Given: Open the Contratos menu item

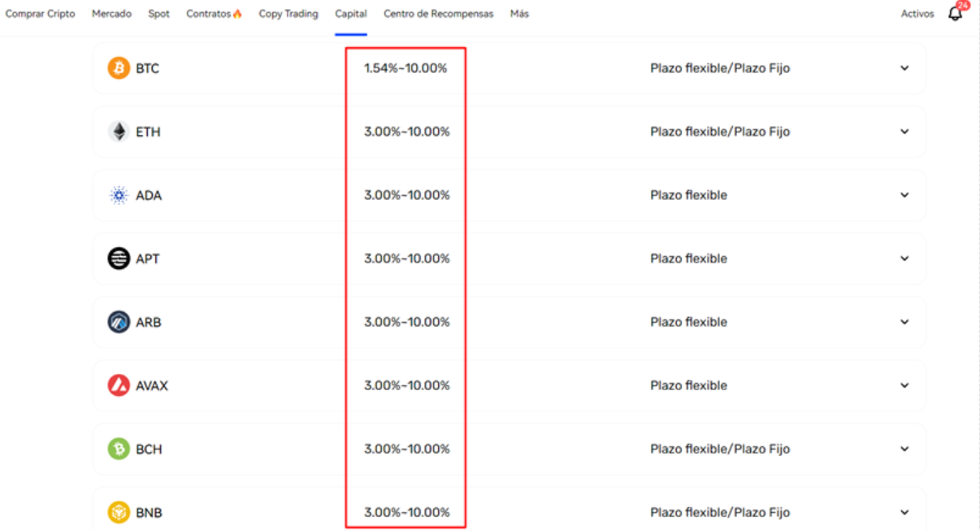Looking at the screenshot, I should [x=214, y=14].
